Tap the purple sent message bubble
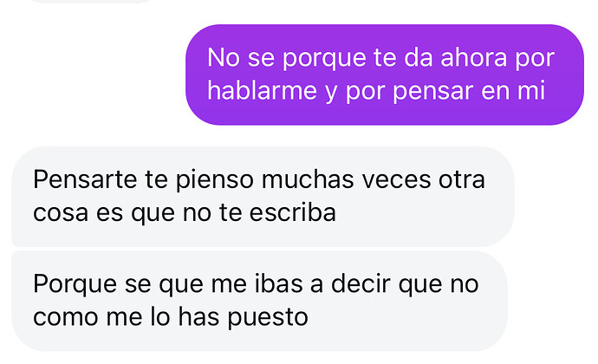 point(385,75)
